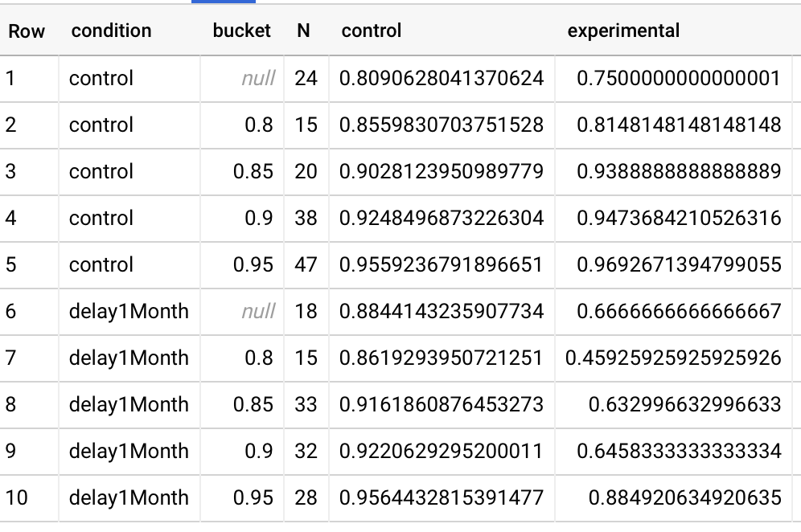Click the condition column header
The height and width of the screenshot is (532, 801).
pyautogui.click(x=111, y=31)
